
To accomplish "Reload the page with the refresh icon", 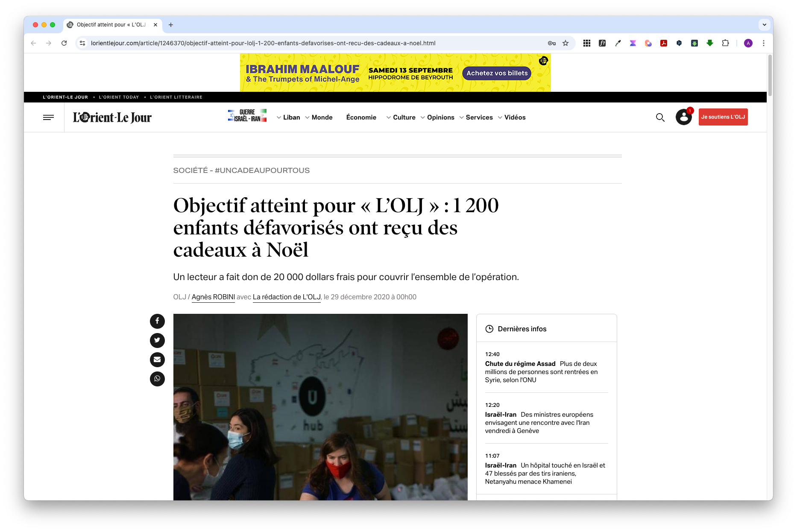I will 64,43.
